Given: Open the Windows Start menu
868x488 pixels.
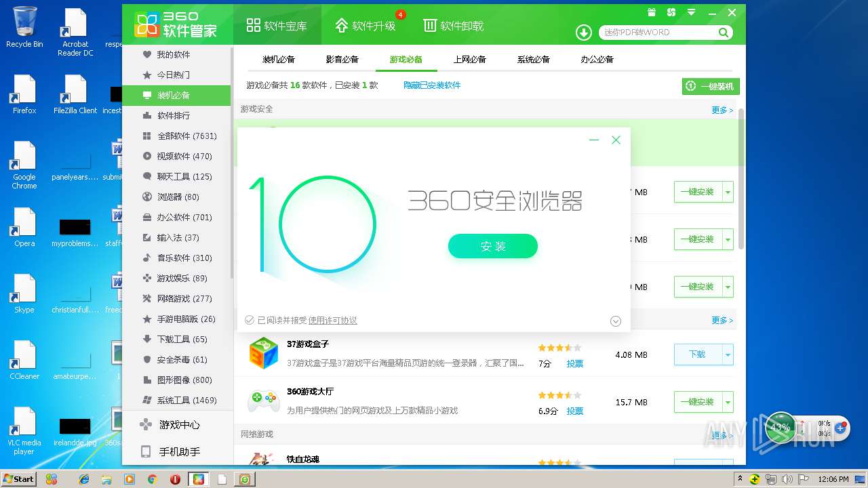Looking at the screenshot, I should coord(18,479).
